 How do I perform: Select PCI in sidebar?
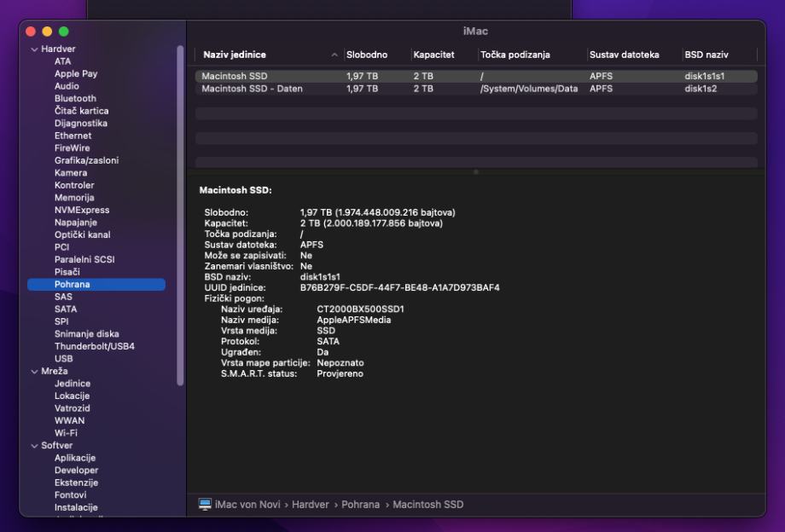61,247
